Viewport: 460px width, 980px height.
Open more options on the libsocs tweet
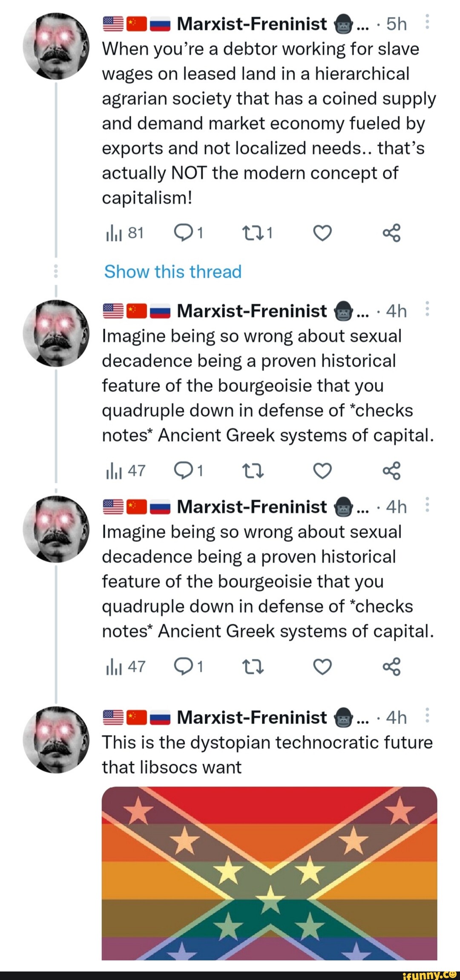coord(428,716)
